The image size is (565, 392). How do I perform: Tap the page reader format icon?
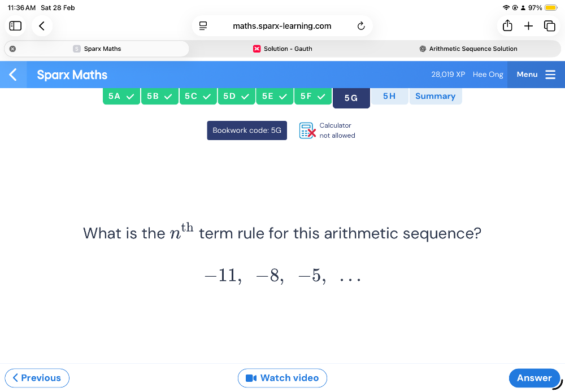click(x=203, y=26)
